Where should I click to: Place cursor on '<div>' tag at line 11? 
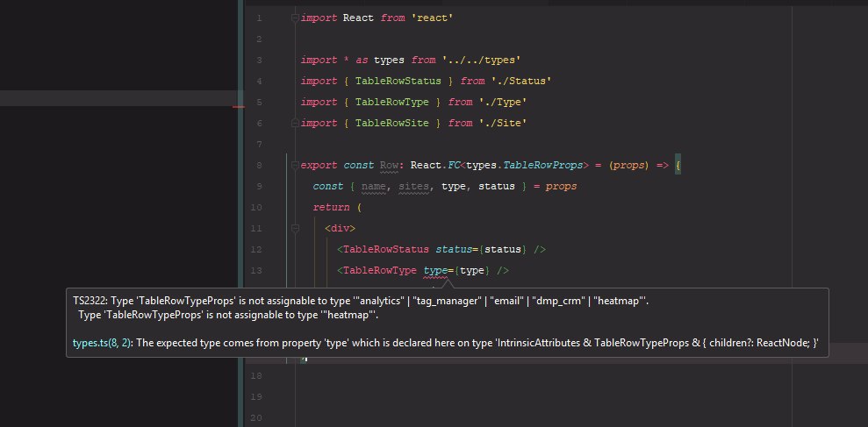tap(340, 229)
